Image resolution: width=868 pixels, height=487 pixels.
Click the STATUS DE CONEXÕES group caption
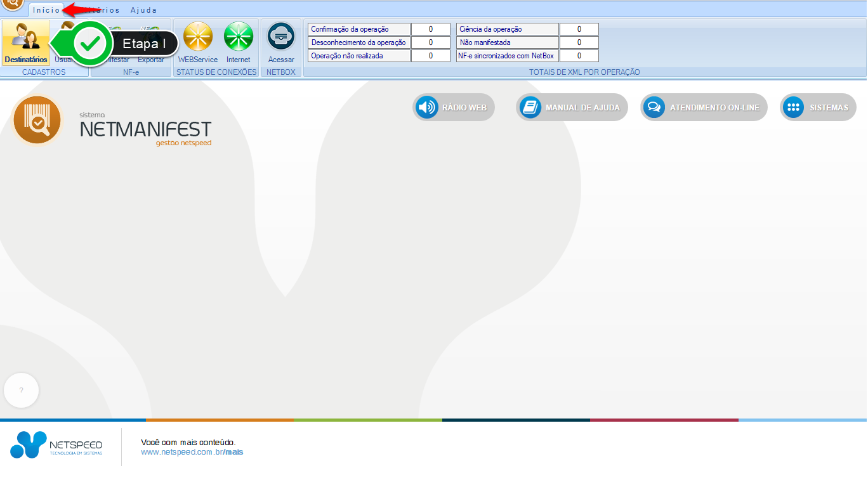tap(216, 72)
